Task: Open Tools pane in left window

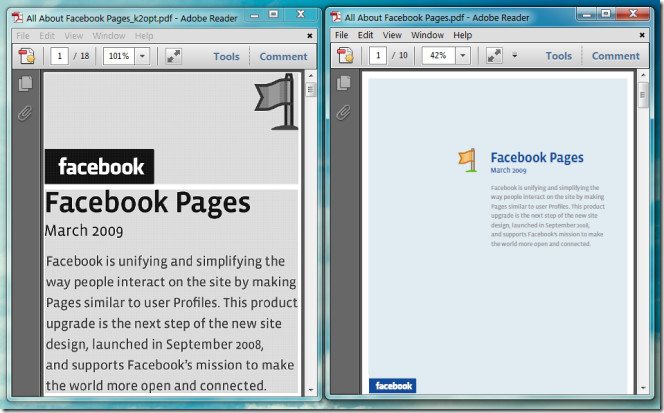Action: 226,56
